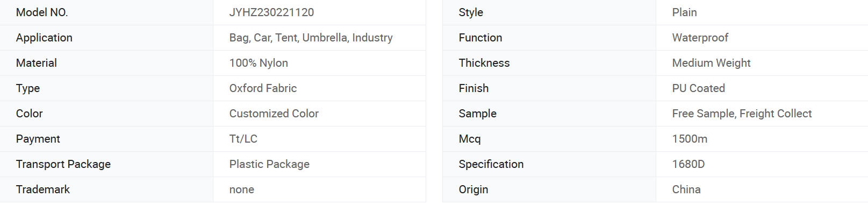Click the Model NO. label
868x204 pixels.
tap(42, 12)
